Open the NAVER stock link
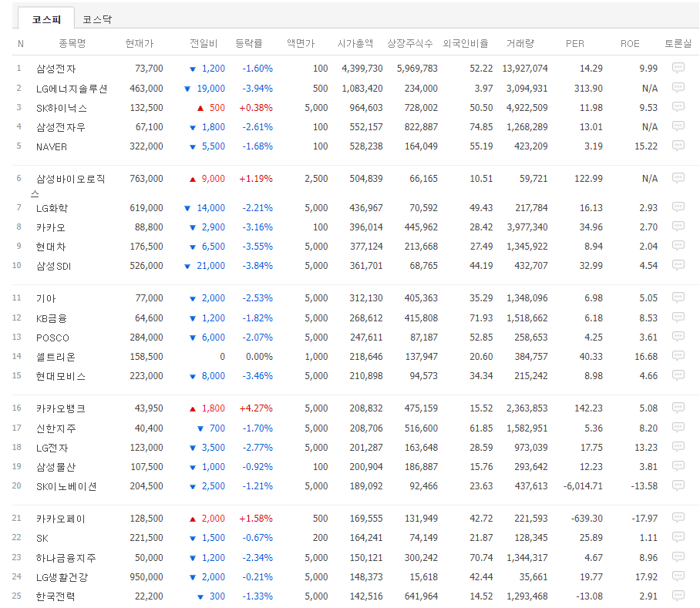 point(52,146)
